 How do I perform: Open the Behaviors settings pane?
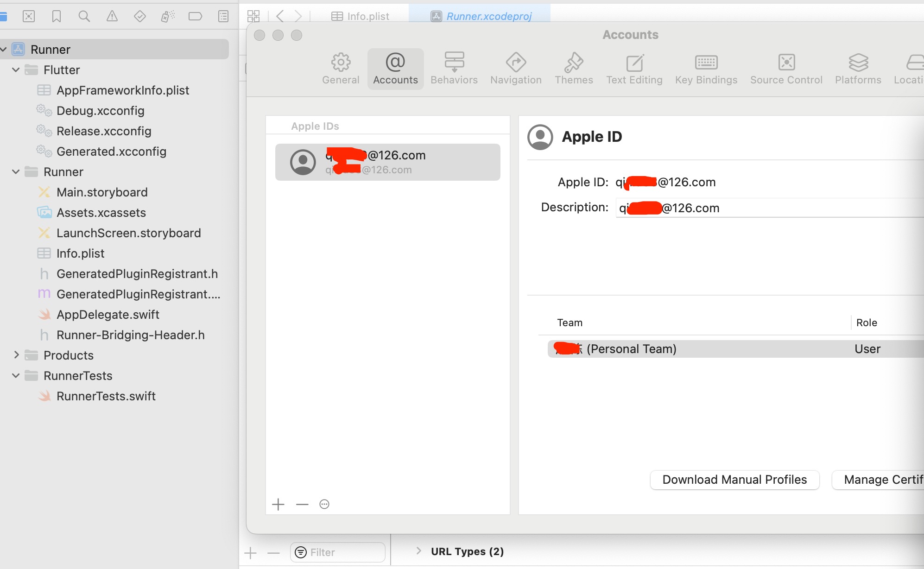point(454,69)
